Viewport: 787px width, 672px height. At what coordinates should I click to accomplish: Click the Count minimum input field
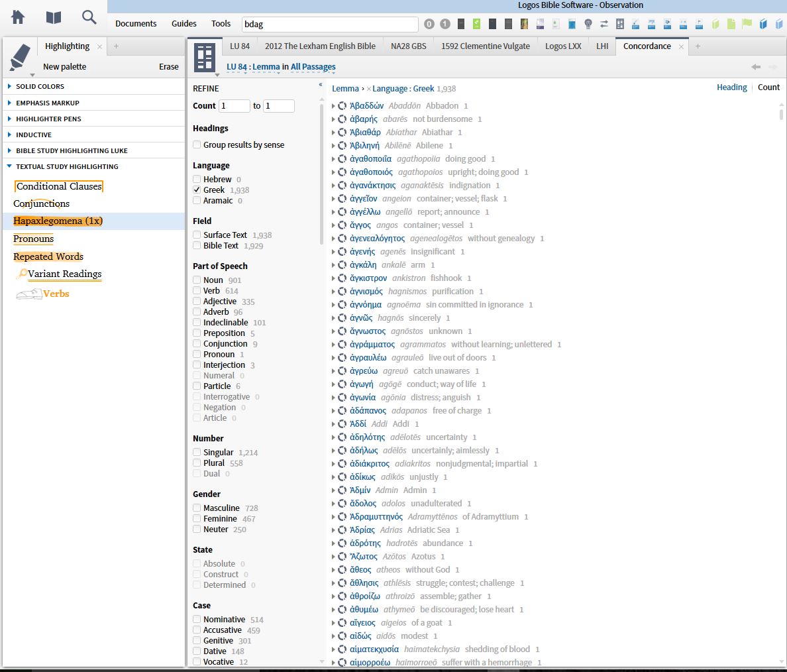[x=235, y=106]
